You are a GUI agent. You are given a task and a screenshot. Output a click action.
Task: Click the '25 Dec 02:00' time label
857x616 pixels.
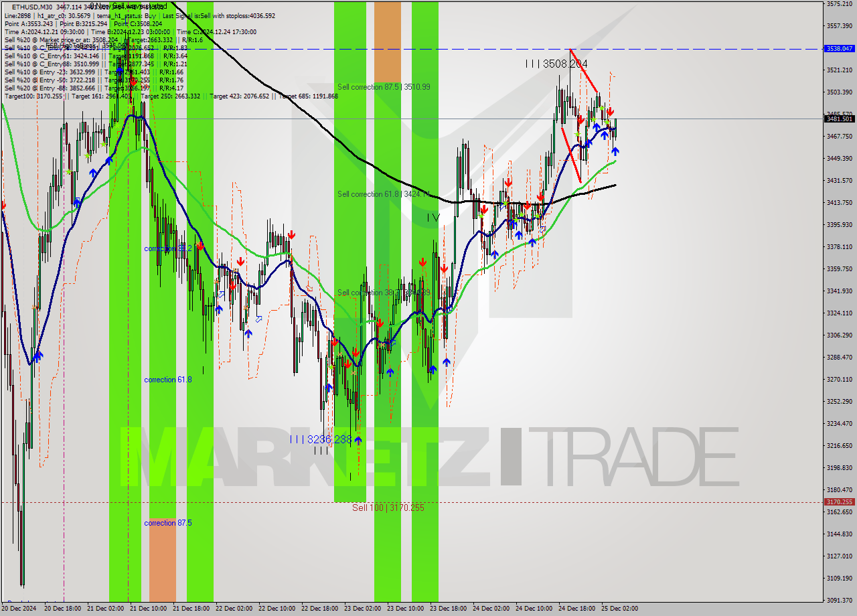(620, 609)
